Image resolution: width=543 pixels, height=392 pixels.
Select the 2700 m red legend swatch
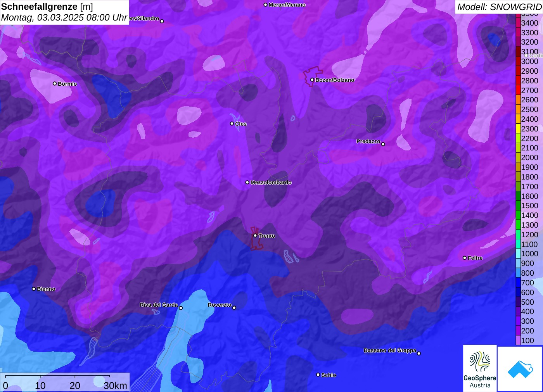(x=518, y=90)
